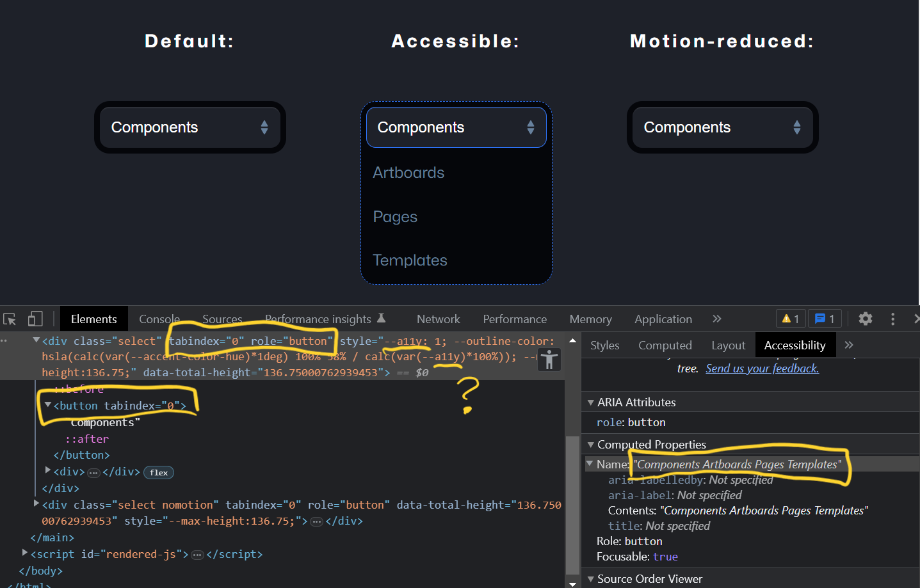The image size is (920, 588).
Task: Open the Motion-reduced Components select
Action: (722, 127)
